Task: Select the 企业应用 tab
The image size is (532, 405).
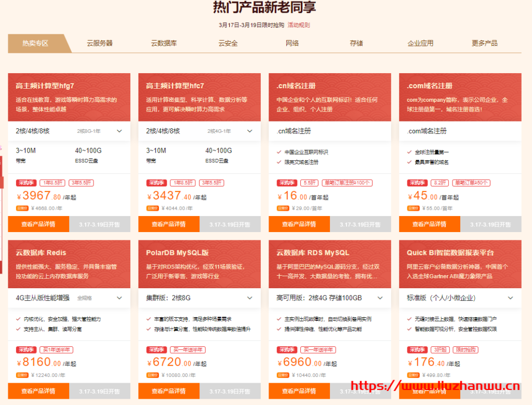Action: click(420, 44)
